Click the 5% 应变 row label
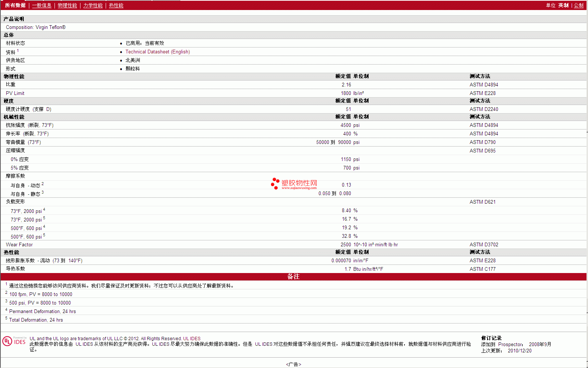The height and width of the screenshot is (368, 588). coord(20,168)
